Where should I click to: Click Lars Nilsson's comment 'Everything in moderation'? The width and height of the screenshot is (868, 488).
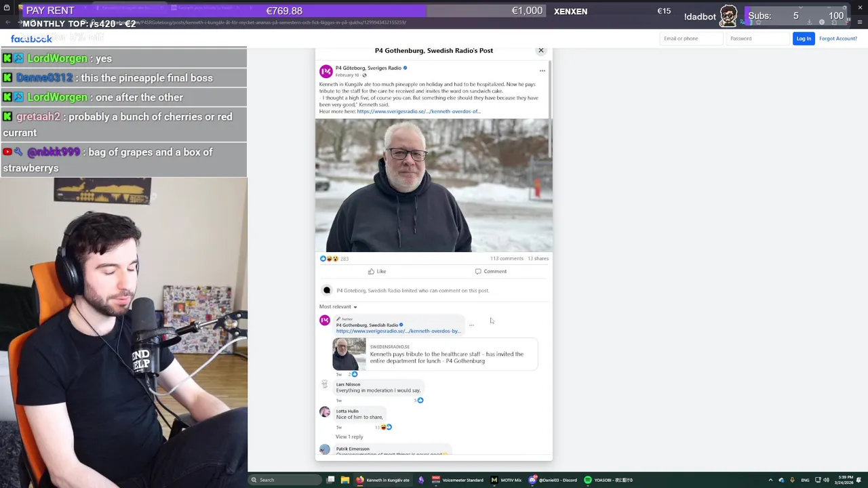pos(378,390)
